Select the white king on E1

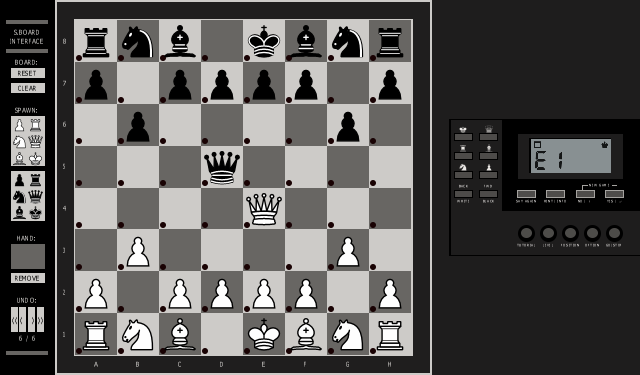pos(264,335)
